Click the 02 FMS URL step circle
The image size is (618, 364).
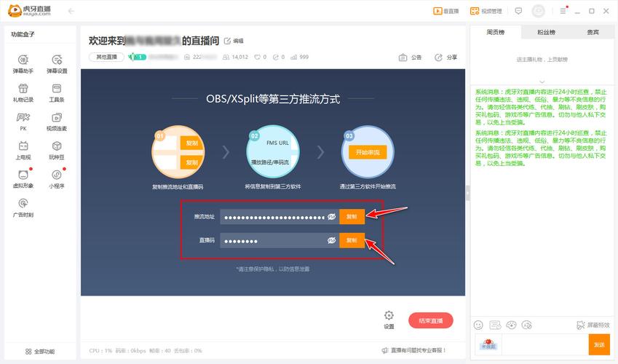[273, 152]
